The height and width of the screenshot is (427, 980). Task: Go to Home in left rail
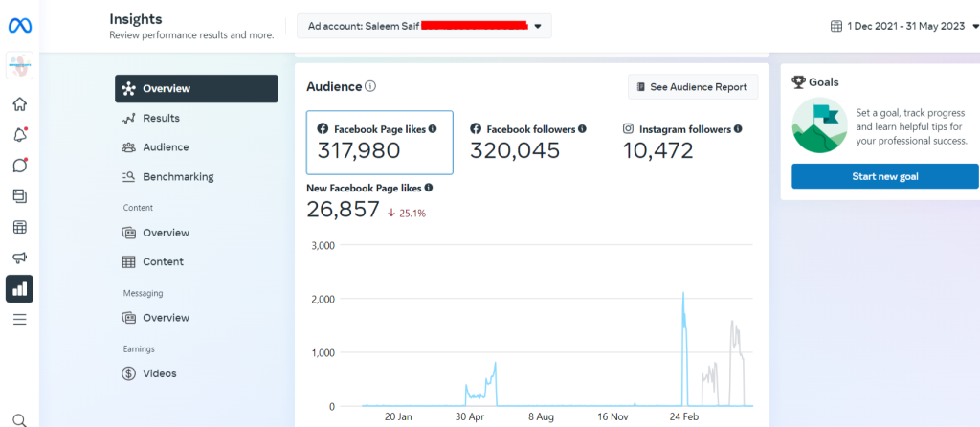19,104
